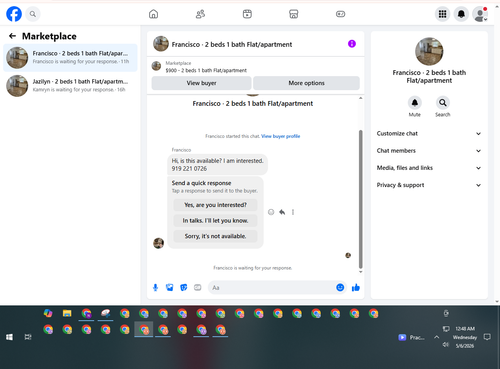Send quick response 'Sorry, it's not available.'

[x=215, y=236]
